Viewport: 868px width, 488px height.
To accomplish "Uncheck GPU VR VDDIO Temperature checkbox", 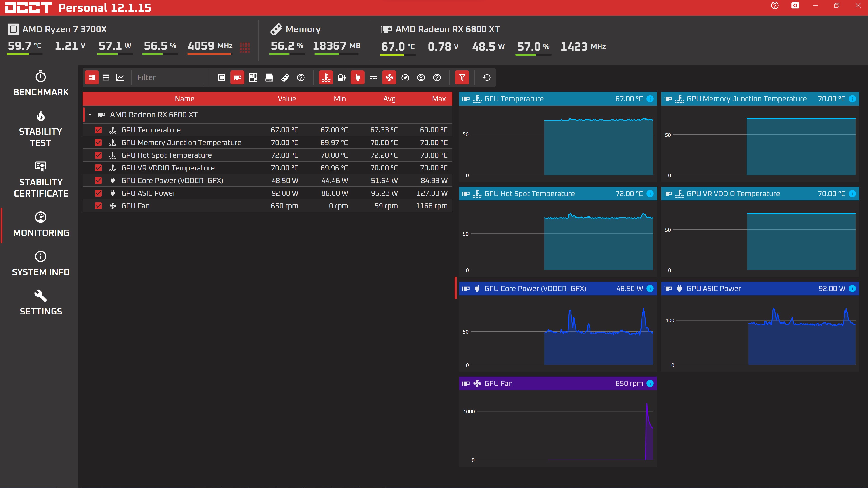I will (98, 168).
